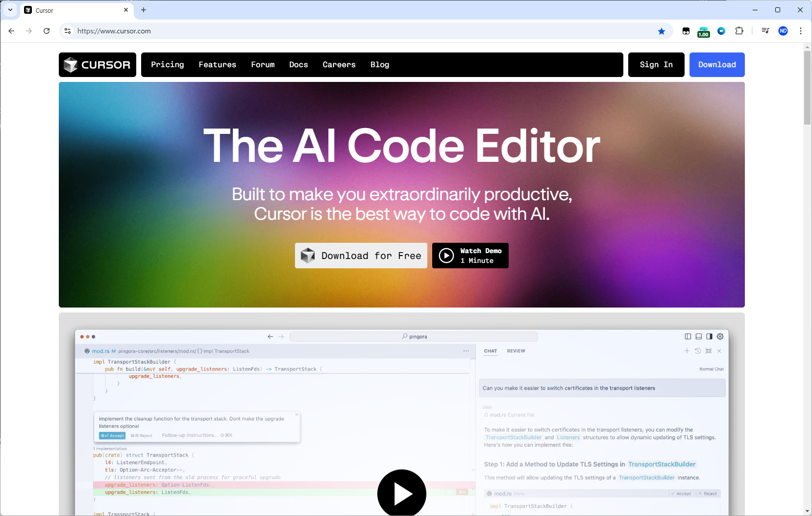The image size is (812, 516).
Task: Open the Features page
Action: 218,65
